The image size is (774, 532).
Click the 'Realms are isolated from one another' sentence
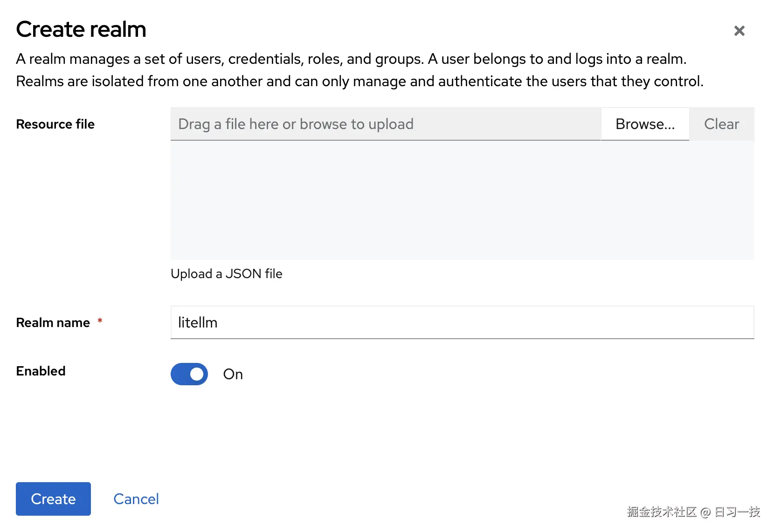tap(359, 81)
